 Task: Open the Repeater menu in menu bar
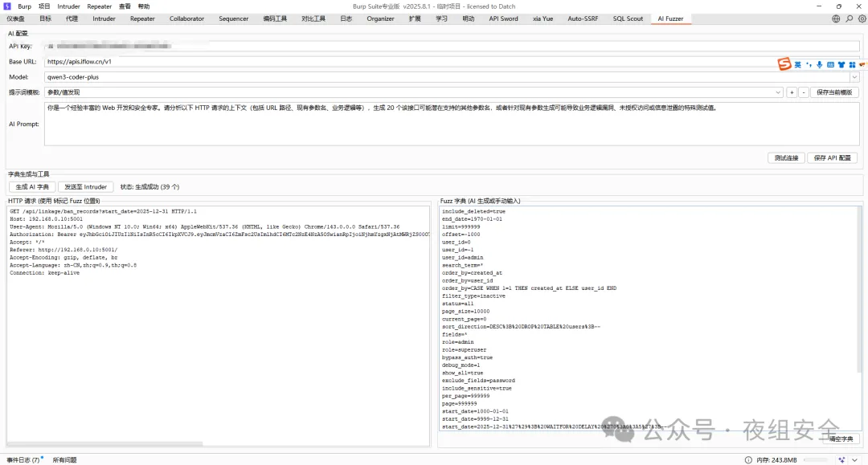100,6
